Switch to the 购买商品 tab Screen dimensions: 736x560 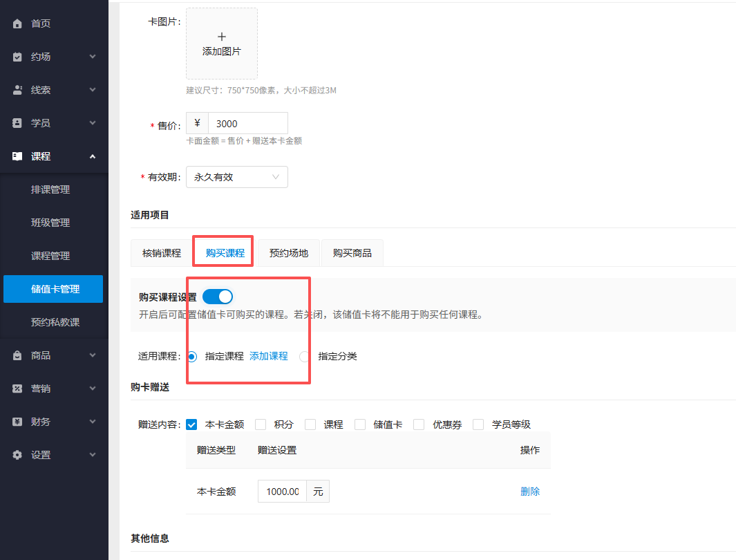click(x=352, y=252)
